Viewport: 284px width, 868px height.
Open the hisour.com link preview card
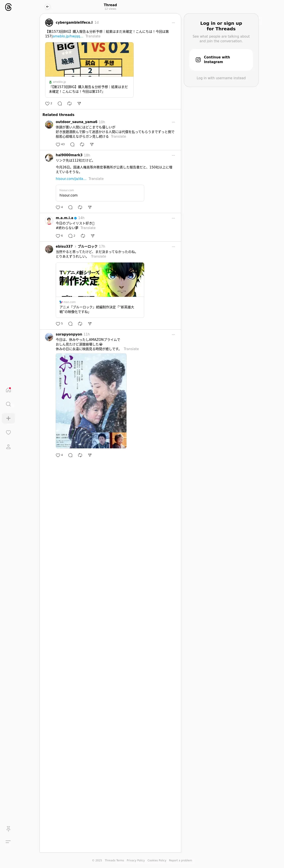click(x=100, y=193)
